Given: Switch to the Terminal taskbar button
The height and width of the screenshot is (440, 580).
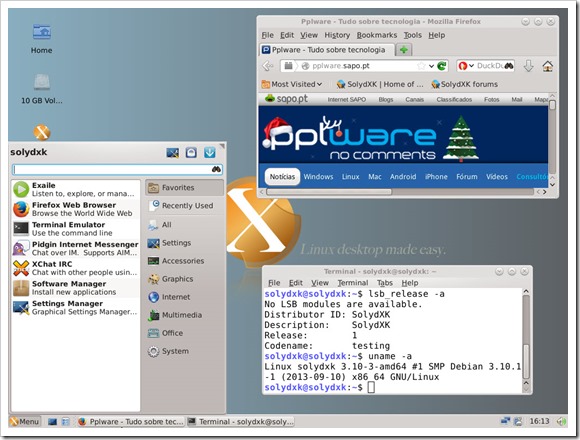Looking at the screenshot, I should (241, 422).
